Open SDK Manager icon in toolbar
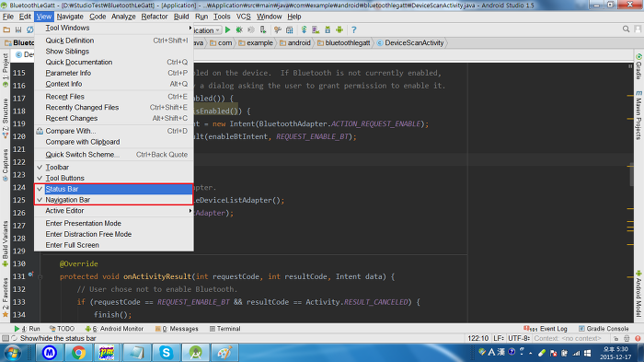This screenshot has height=362, width=644. (x=328, y=29)
